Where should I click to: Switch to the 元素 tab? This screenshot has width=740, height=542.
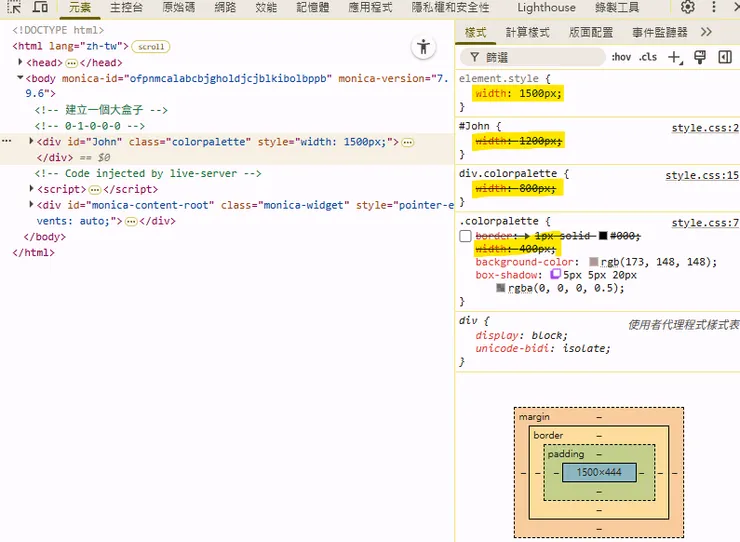click(x=79, y=8)
